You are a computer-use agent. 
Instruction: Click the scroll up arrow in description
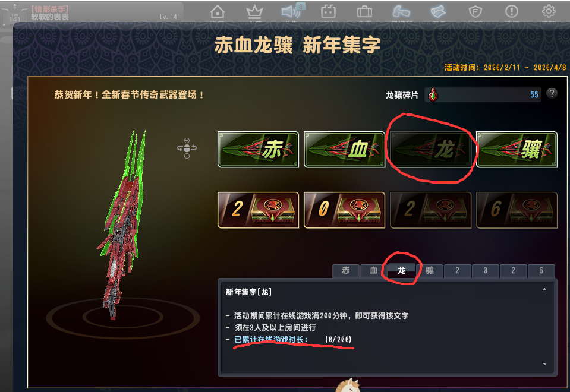pos(544,290)
